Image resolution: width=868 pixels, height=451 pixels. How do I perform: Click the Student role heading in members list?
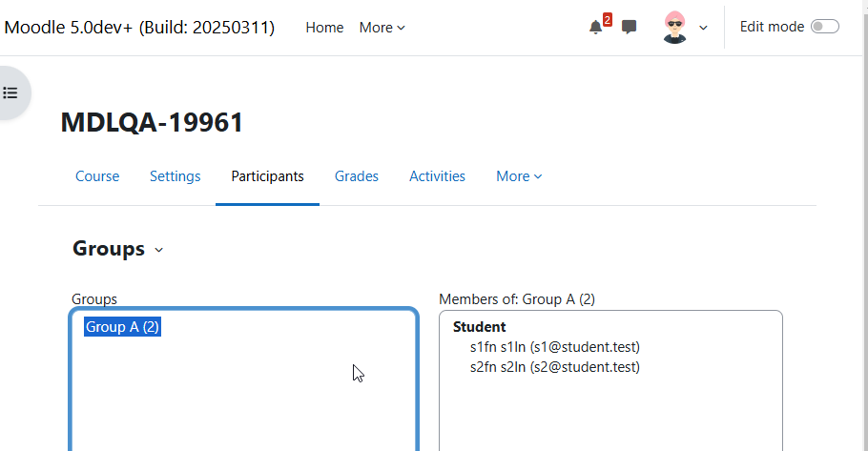(x=480, y=327)
